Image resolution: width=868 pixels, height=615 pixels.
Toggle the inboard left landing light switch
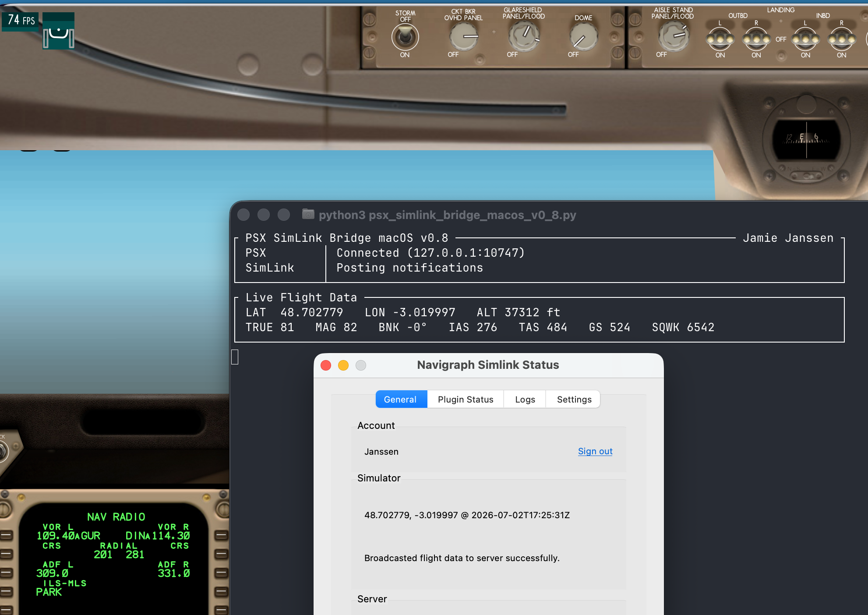tap(805, 40)
